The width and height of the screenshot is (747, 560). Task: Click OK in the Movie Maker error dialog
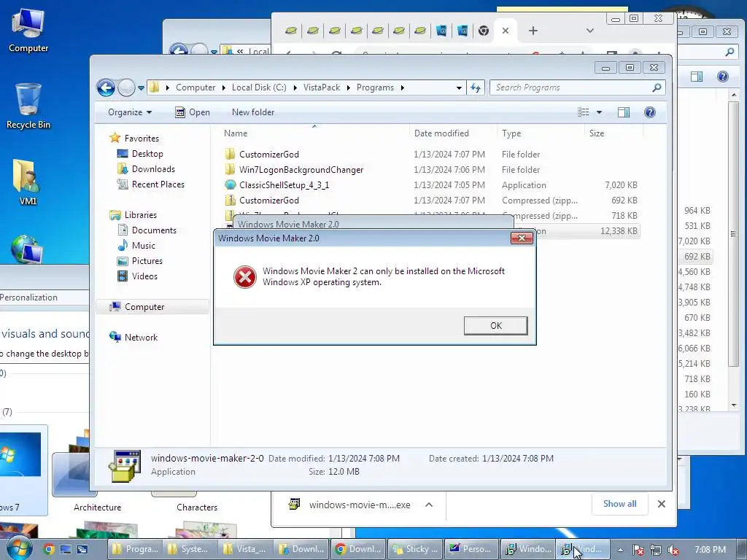495,326
